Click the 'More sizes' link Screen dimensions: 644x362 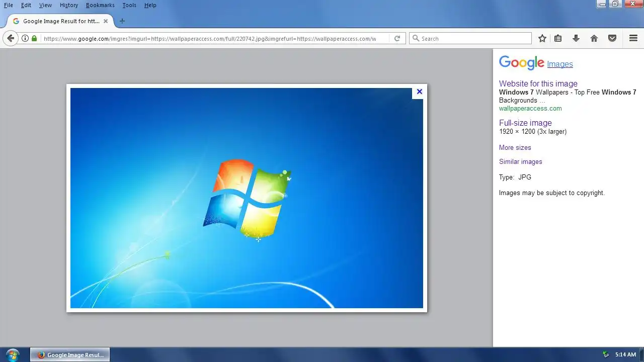pyautogui.click(x=515, y=147)
